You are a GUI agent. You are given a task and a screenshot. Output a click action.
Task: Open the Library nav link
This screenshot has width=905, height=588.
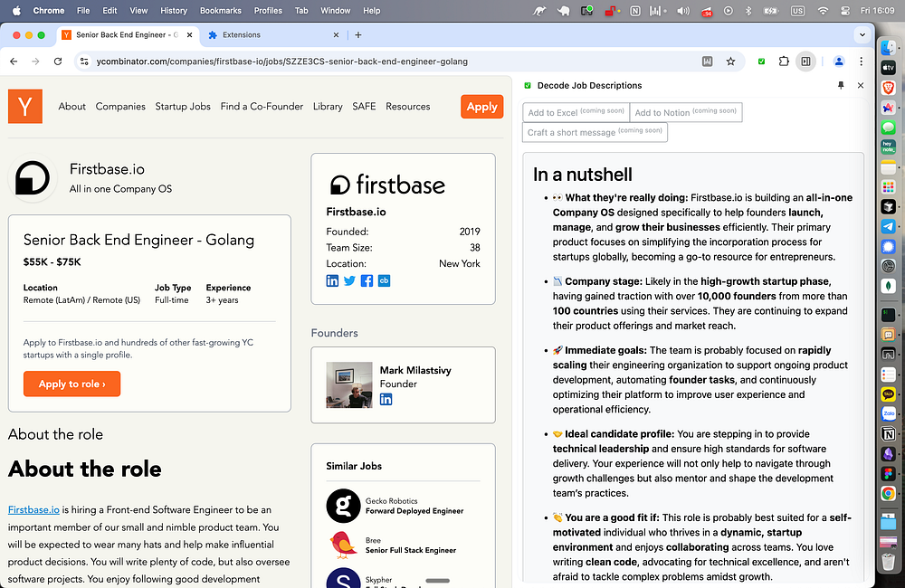[x=328, y=106]
